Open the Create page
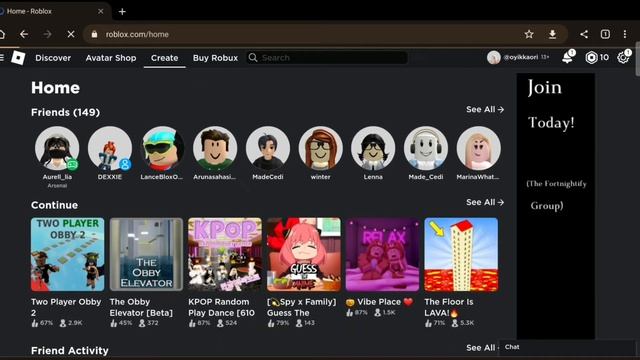Viewport: 640px width, 360px height. click(164, 58)
